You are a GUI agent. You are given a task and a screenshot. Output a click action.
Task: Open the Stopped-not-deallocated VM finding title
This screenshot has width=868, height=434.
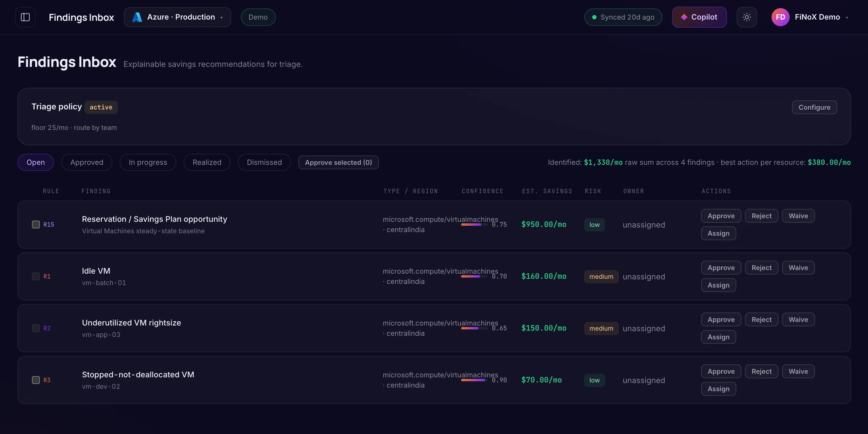pos(138,375)
